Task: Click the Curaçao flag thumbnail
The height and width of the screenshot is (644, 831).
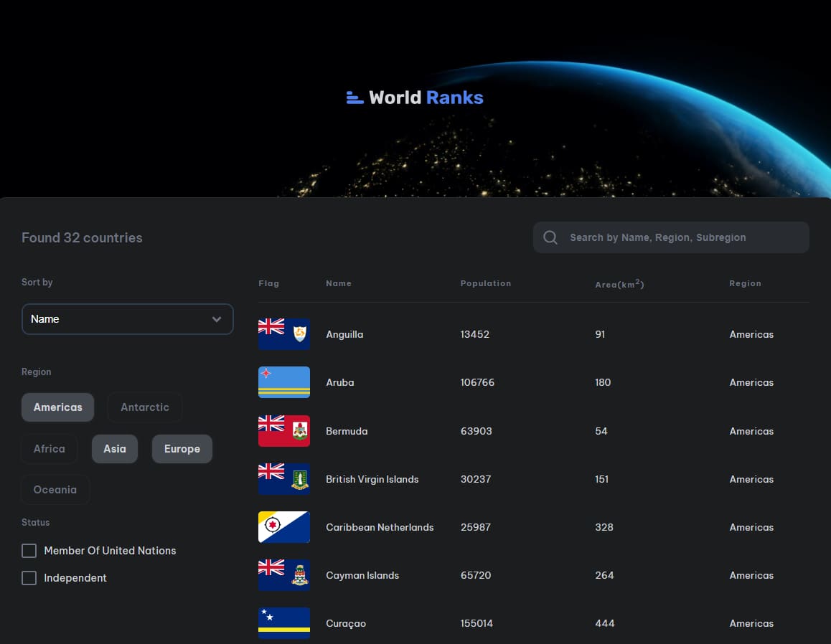Action: pyautogui.click(x=283, y=622)
